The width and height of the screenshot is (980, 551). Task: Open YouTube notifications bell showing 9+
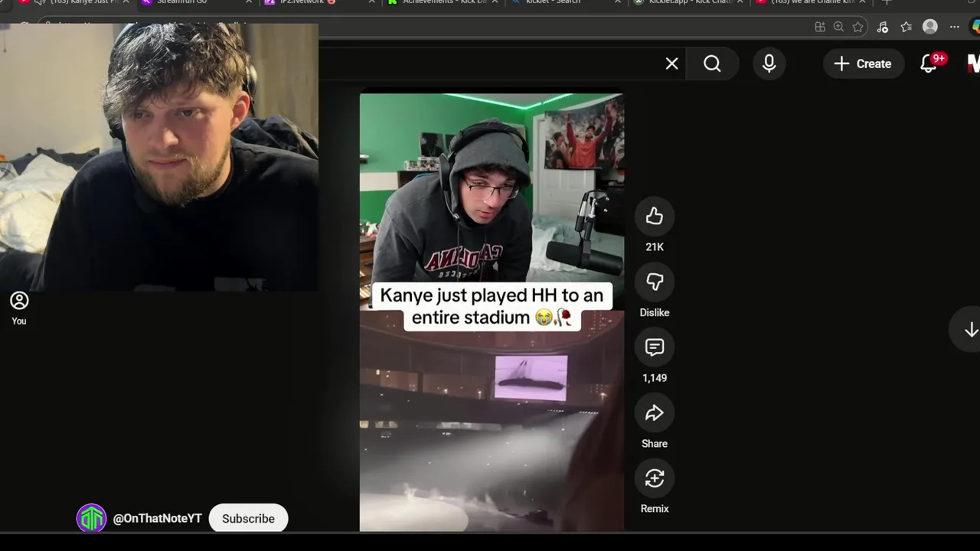pyautogui.click(x=929, y=64)
